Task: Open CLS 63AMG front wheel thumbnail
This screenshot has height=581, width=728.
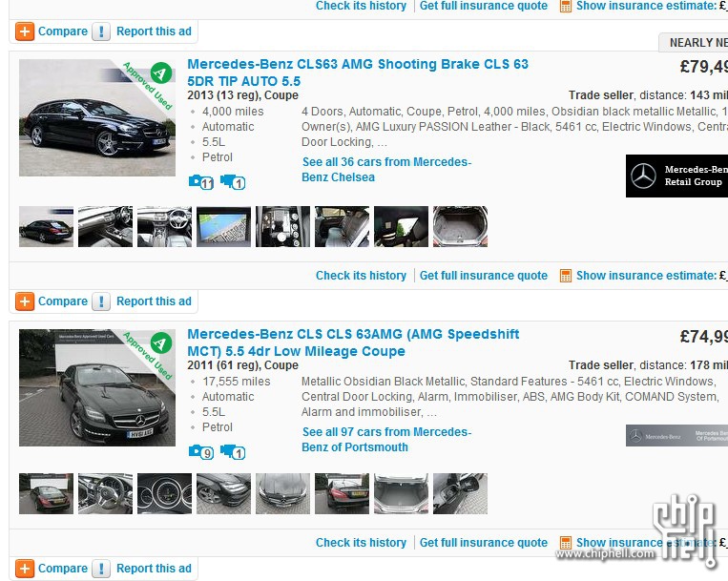Action: click(x=224, y=494)
